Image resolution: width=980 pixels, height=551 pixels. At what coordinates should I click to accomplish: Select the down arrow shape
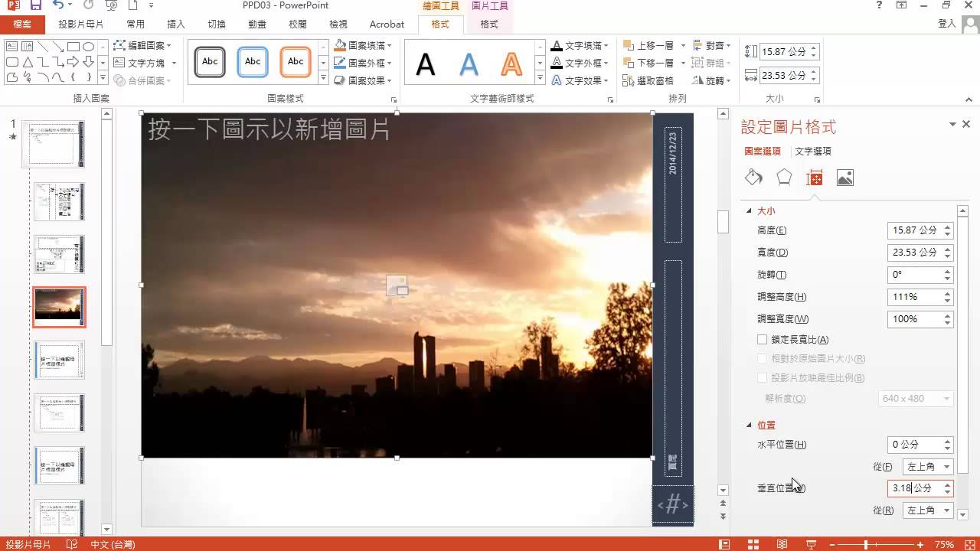pos(89,62)
